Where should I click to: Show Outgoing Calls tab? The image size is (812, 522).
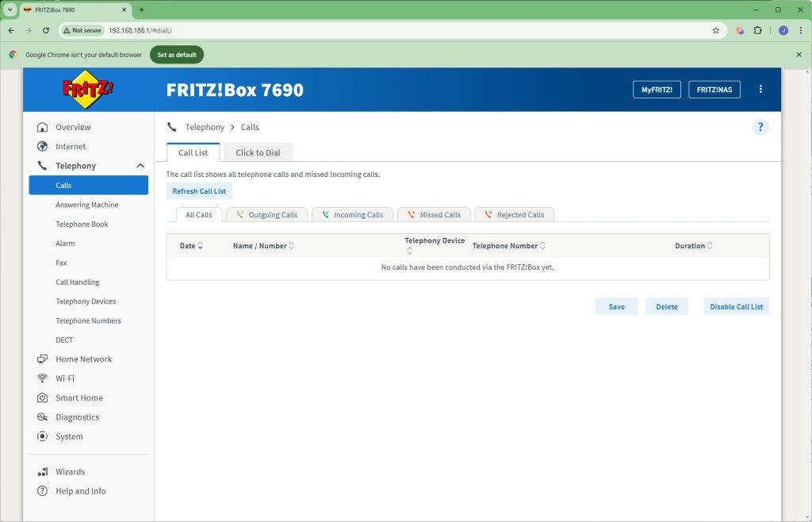tap(267, 215)
